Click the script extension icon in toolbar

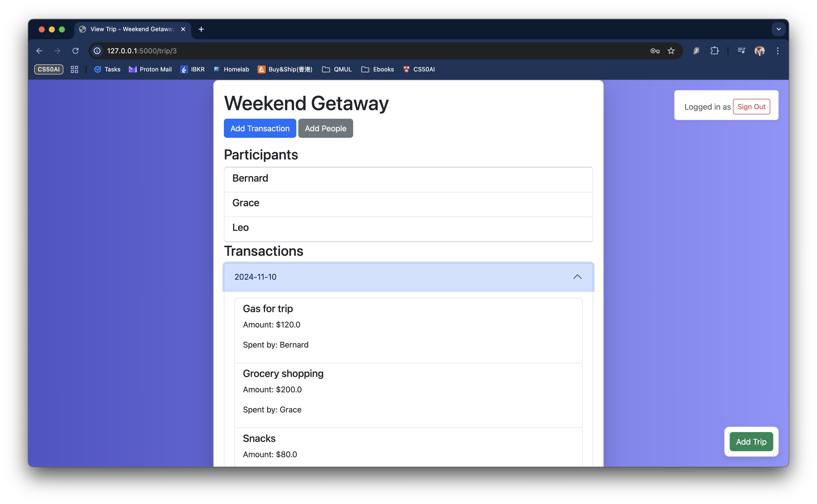pos(696,51)
